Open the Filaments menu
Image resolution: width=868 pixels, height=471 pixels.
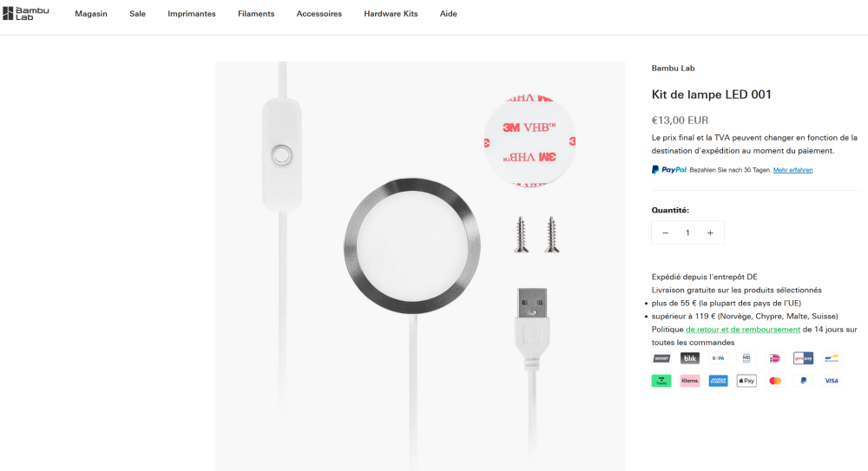[x=256, y=14]
